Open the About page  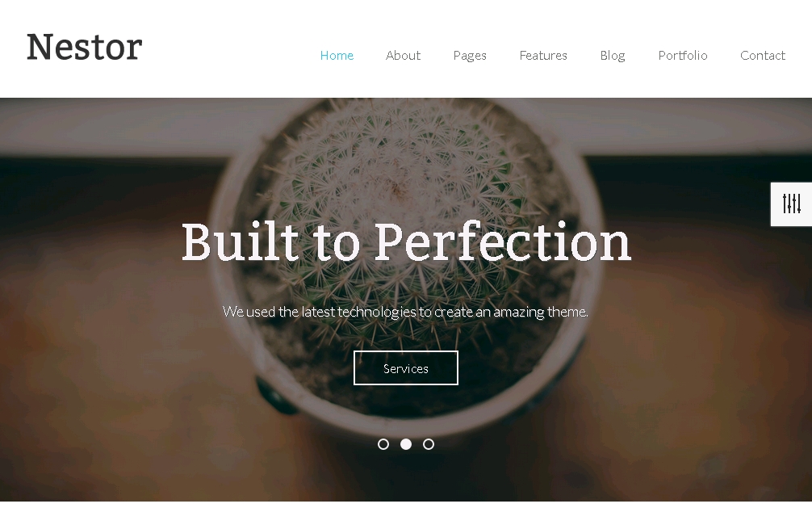click(x=403, y=56)
